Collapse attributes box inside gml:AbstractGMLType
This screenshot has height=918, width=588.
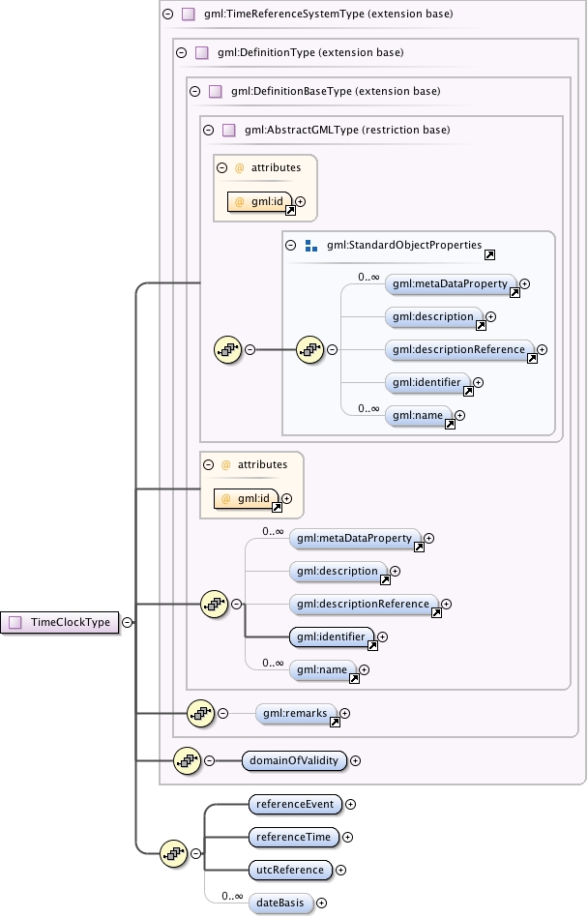pos(221,167)
